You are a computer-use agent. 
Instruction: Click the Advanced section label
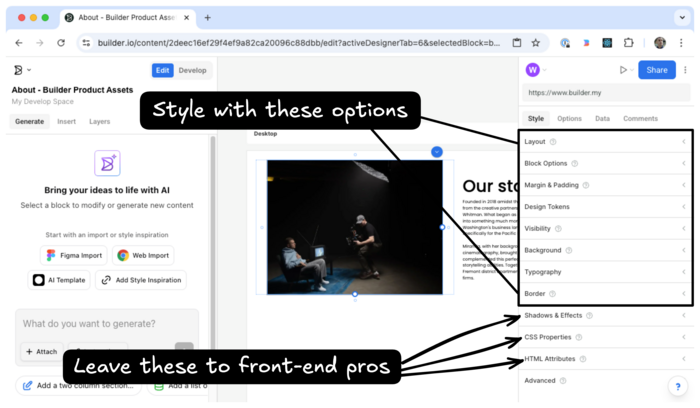pyautogui.click(x=540, y=381)
